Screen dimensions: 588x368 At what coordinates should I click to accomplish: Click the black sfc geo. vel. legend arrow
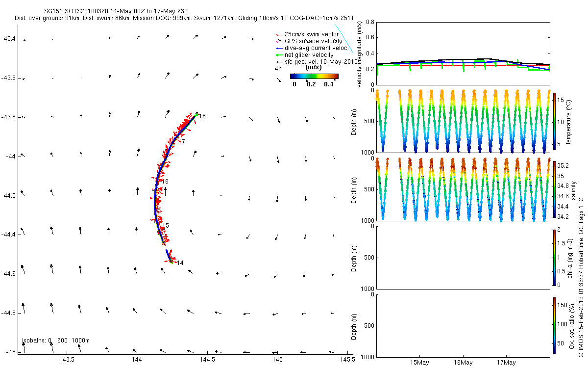pos(278,62)
